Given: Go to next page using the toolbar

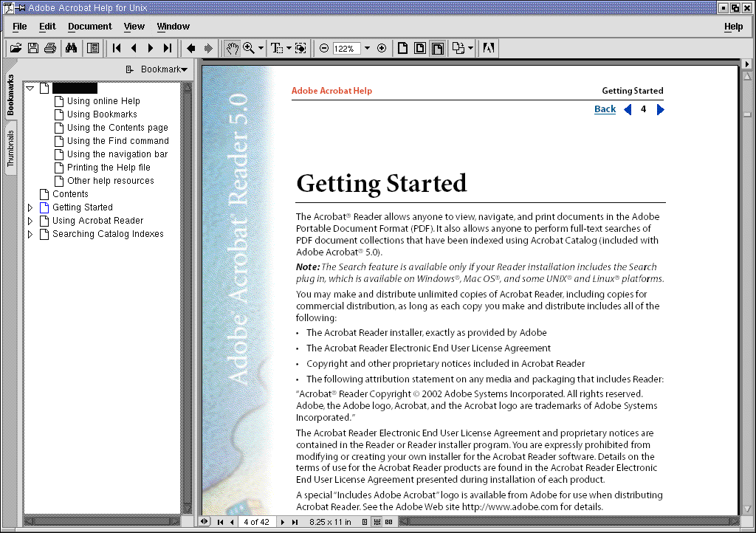Looking at the screenshot, I should pyautogui.click(x=151, y=48).
